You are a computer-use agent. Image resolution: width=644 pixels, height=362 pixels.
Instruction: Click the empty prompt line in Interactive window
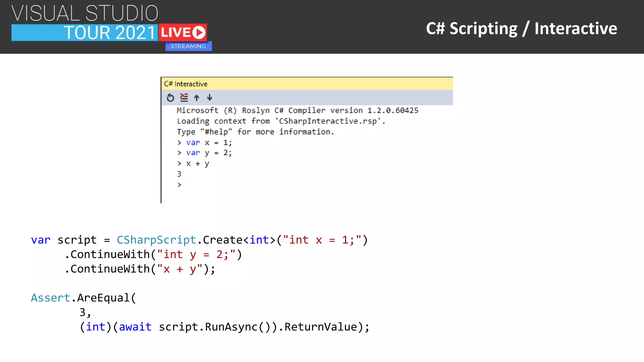[179, 185]
